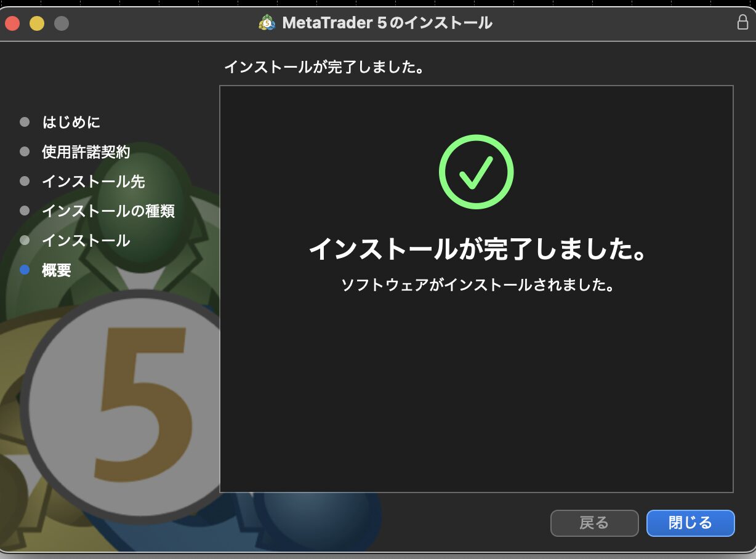This screenshot has height=559, width=756.
Task: Select the 概要 step in sidebar
Action: click(x=56, y=270)
